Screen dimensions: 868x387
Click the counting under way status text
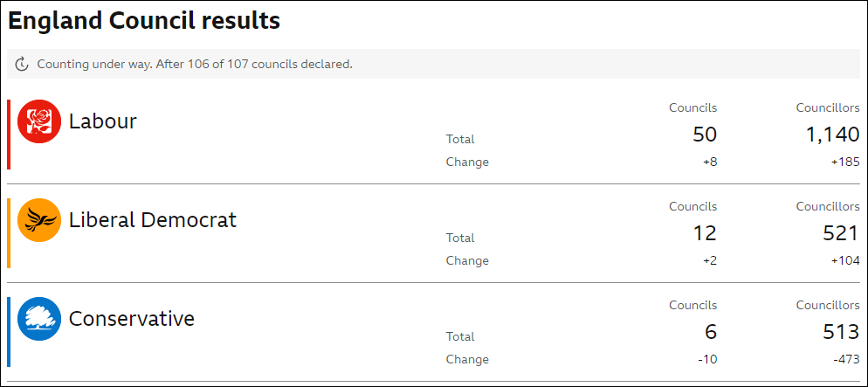point(195,65)
